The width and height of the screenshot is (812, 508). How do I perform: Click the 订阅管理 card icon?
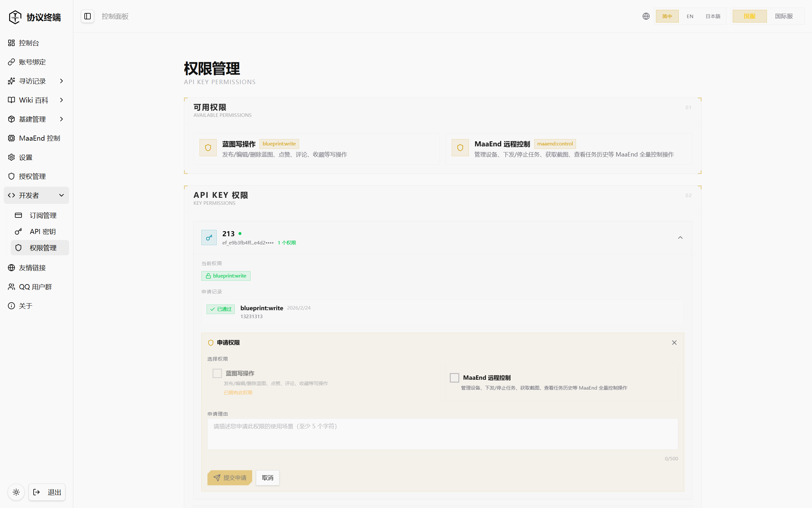[18, 215]
